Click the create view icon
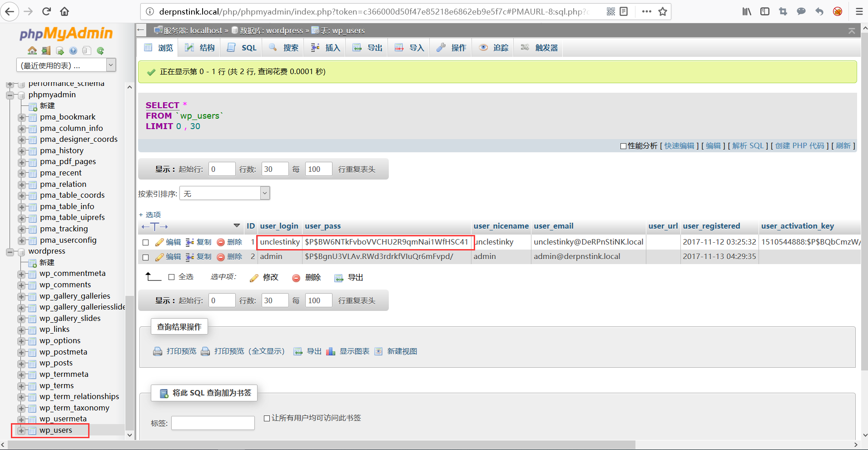Image resolution: width=868 pixels, height=450 pixels. [x=378, y=351]
